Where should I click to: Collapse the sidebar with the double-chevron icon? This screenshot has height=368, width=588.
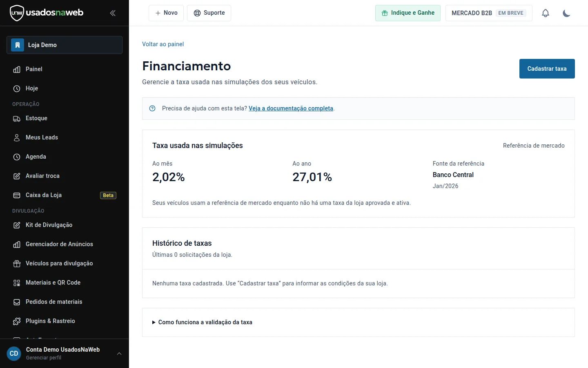(113, 13)
